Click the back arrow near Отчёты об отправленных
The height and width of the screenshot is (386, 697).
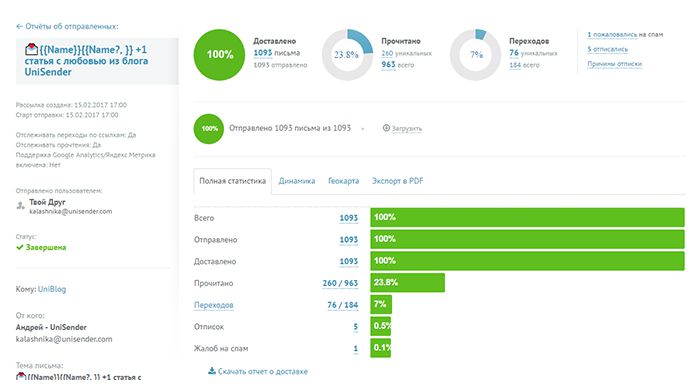click(x=19, y=27)
